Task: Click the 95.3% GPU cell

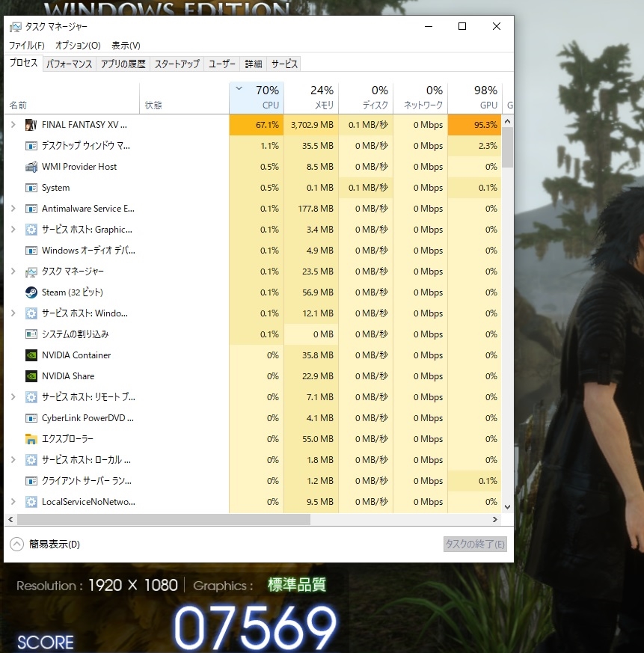Action: pyautogui.click(x=474, y=125)
